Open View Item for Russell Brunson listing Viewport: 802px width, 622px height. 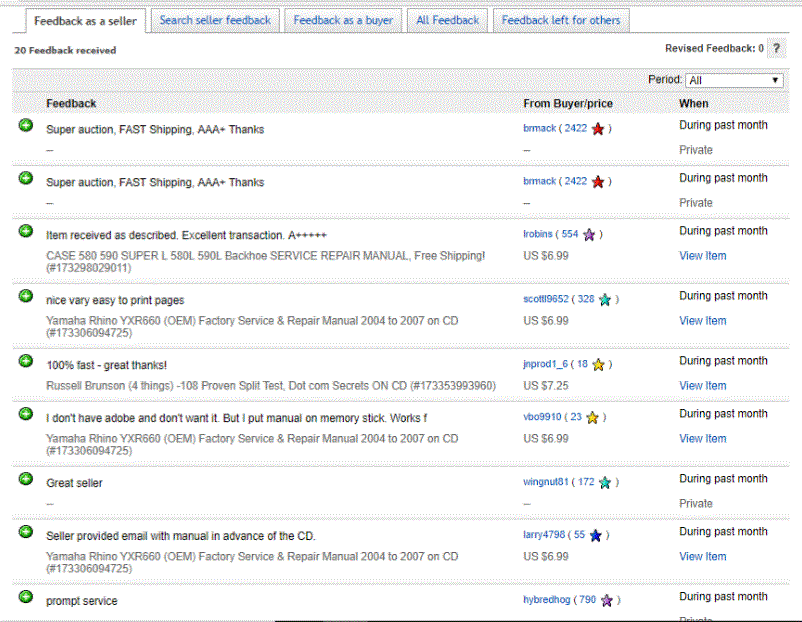coord(702,386)
